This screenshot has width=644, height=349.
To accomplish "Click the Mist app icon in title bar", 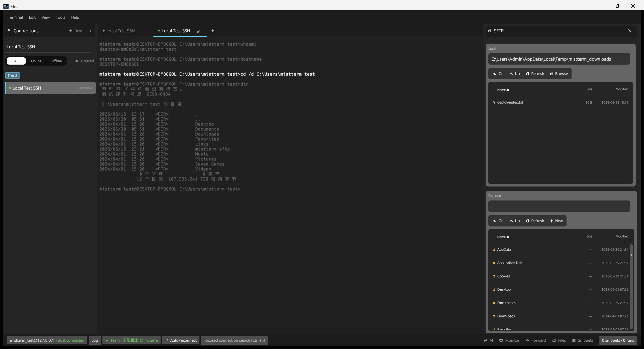I will [6, 6].
